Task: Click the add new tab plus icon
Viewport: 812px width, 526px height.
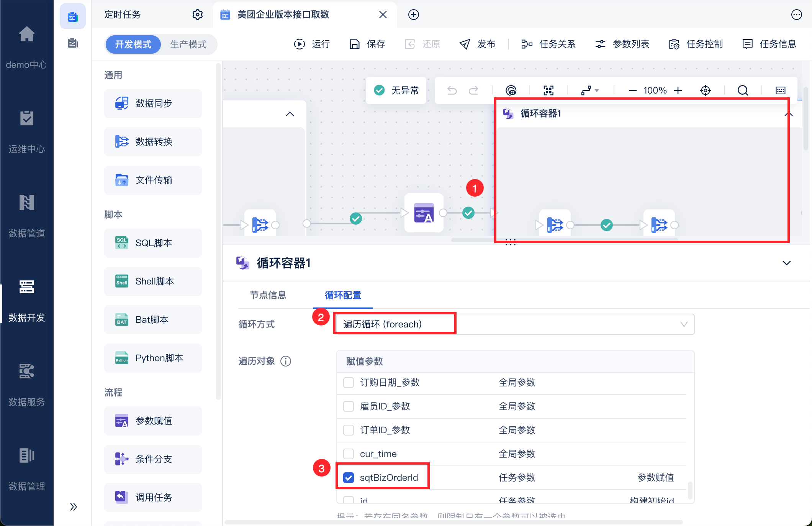Action: [x=414, y=15]
